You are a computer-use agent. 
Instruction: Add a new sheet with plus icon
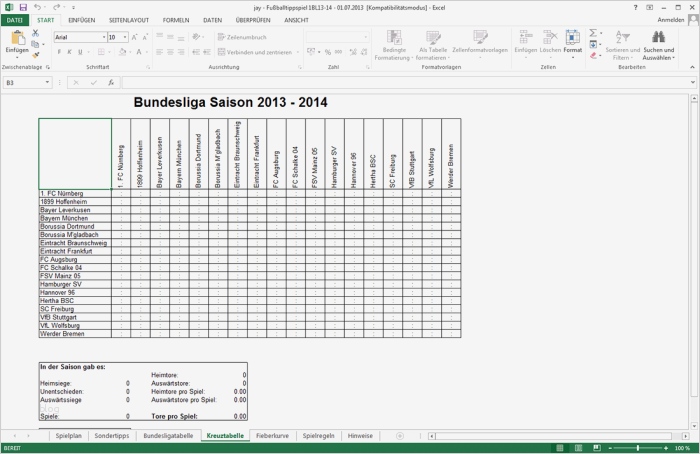(400, 436)
